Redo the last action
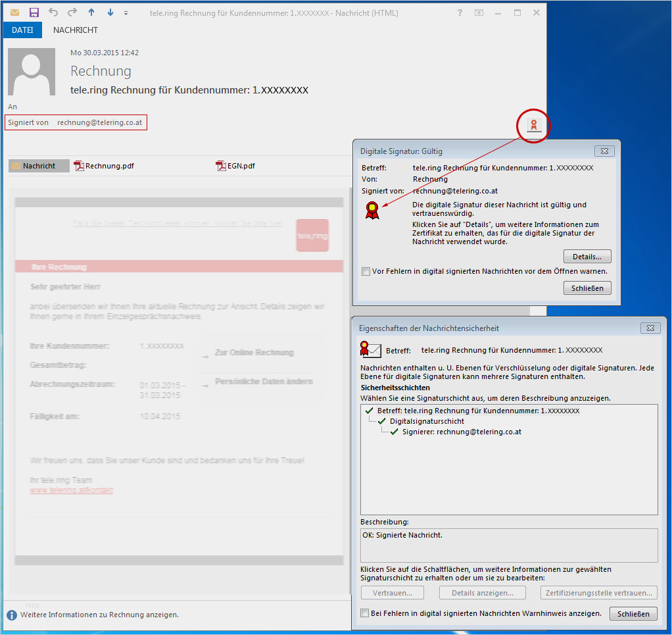The height and width of the screenshot is (635, 672). point(72,12)
